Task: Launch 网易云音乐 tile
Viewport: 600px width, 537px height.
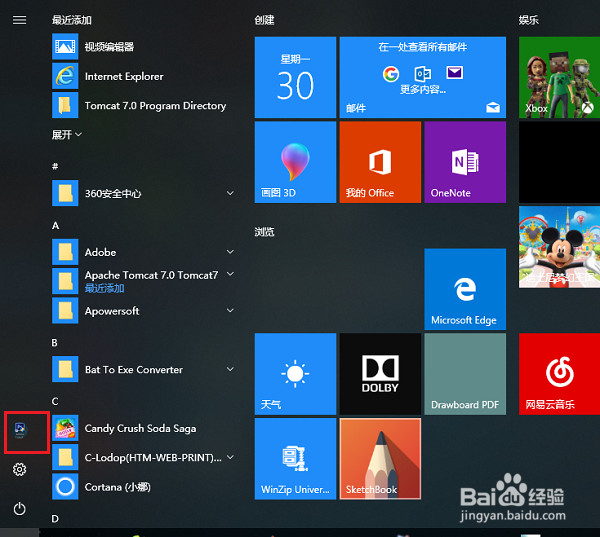Action: pos(559,374)
